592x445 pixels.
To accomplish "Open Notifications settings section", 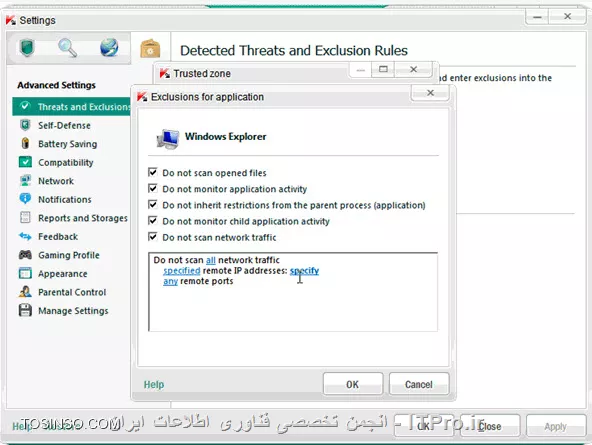I will point(65,200).
